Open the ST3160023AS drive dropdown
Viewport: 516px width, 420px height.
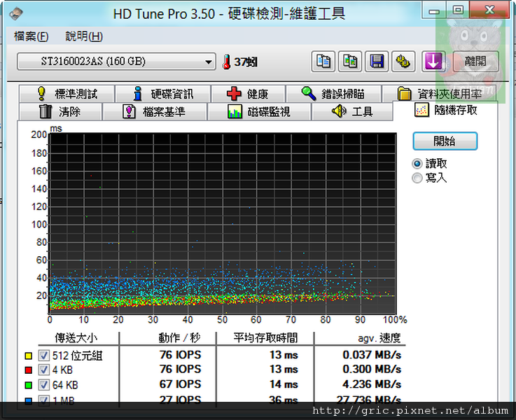tap(116, 62)
